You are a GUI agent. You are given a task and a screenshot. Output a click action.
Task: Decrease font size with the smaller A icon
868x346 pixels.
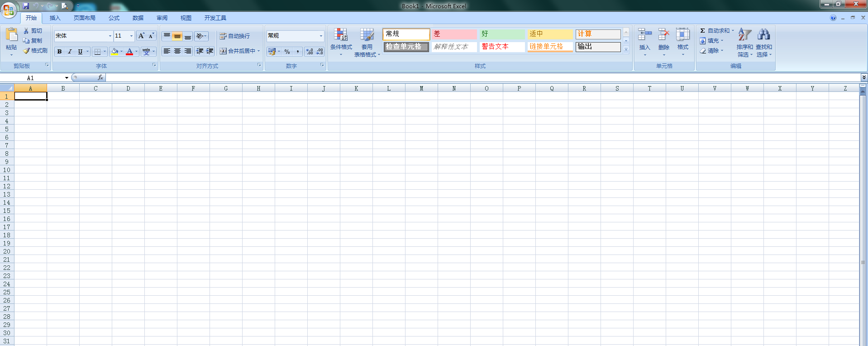click(151, 36)
